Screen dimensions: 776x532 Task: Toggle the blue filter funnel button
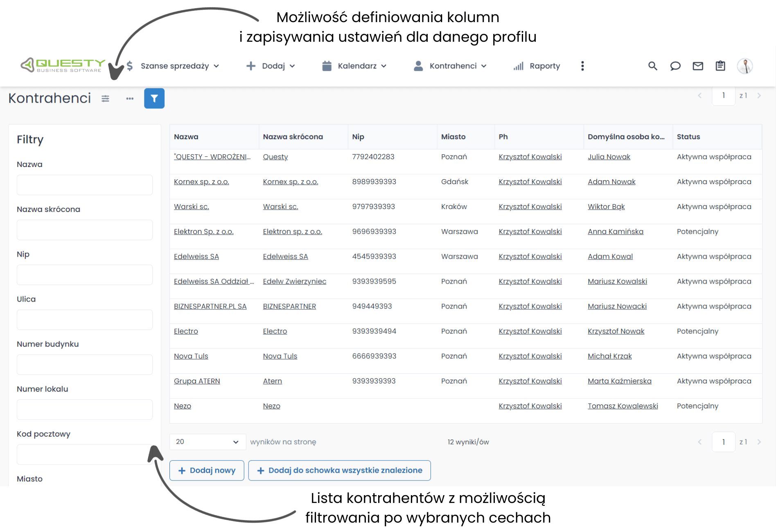tap(154, 98)
